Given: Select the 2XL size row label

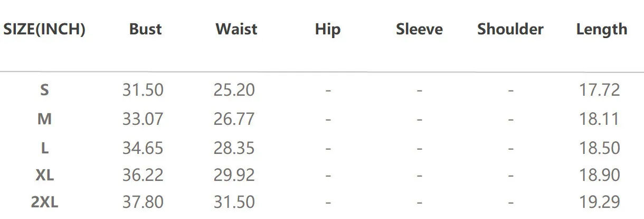Looking at the screenshot, I should coord(44,202).
